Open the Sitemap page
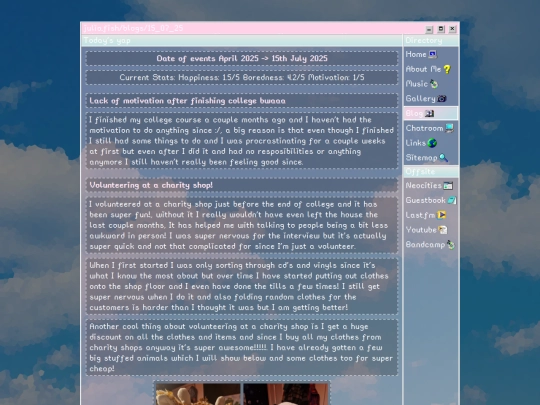Viewport: 540px width, 405px height. click(x=422, y=158)
